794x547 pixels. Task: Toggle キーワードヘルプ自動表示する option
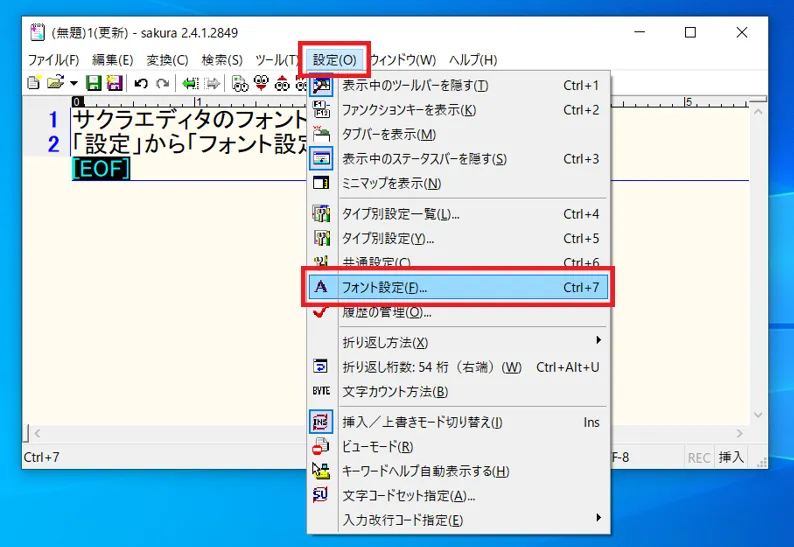point(458,471)
